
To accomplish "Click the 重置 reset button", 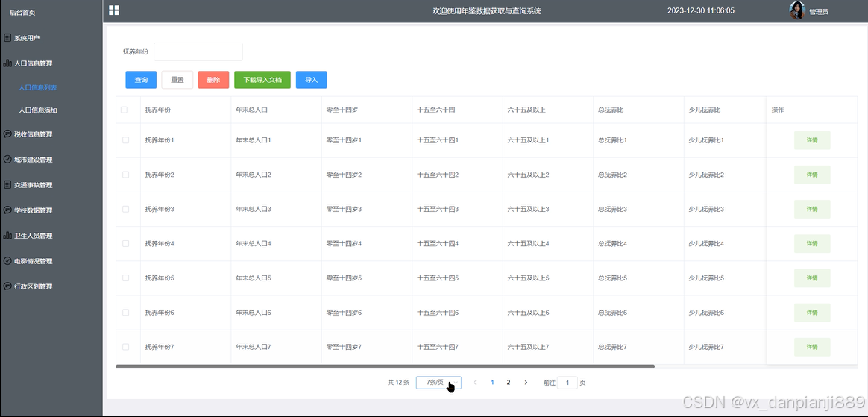I will [177, 80].
